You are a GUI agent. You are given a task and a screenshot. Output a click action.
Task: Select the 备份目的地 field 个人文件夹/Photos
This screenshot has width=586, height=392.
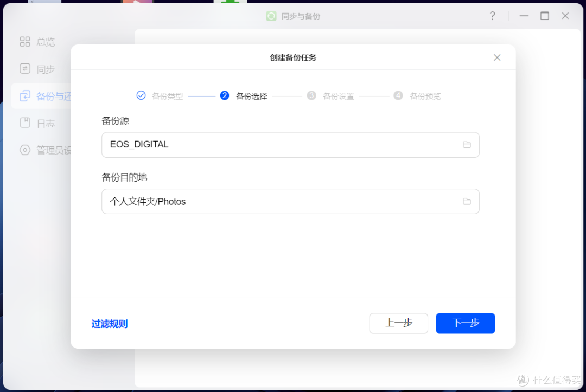[x=290, y=201]
